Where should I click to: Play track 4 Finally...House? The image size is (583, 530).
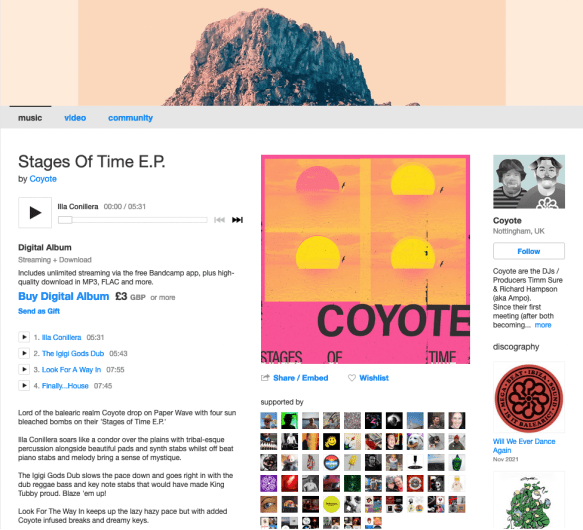(24, 385)
